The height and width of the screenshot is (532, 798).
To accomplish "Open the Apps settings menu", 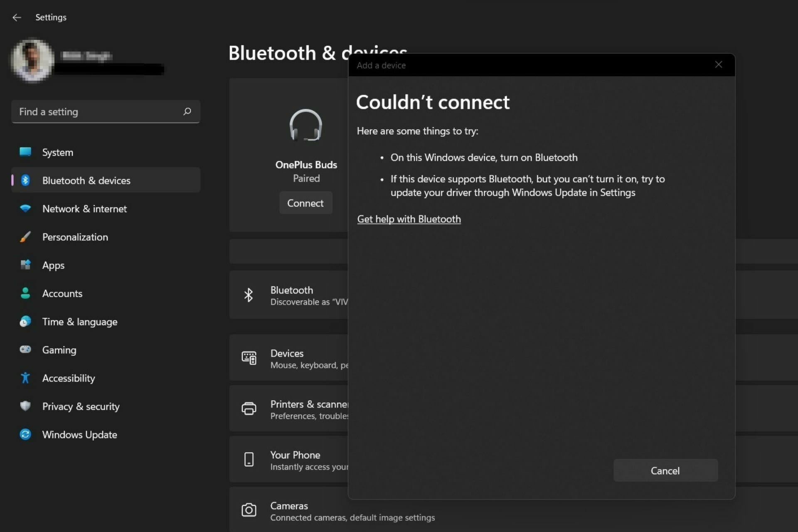I will point(53,265).
